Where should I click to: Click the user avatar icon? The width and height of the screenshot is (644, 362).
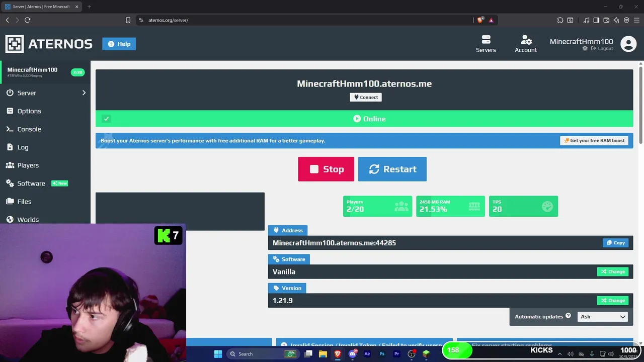(628, 44)
